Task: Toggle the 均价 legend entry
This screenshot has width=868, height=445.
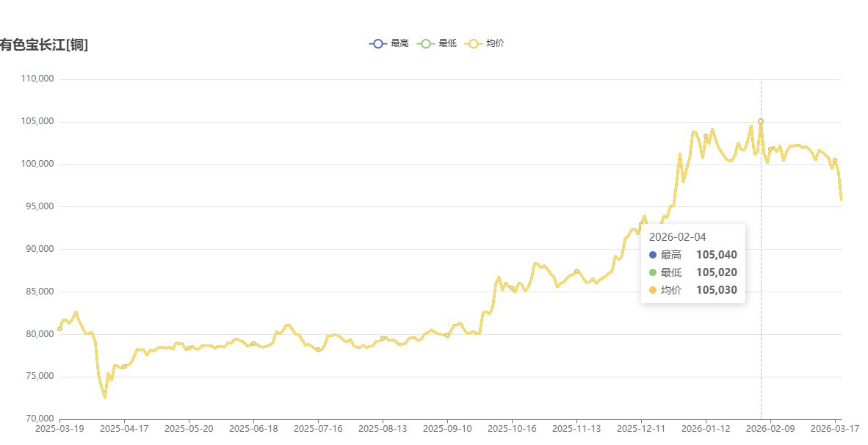Action: click(485, 43)
